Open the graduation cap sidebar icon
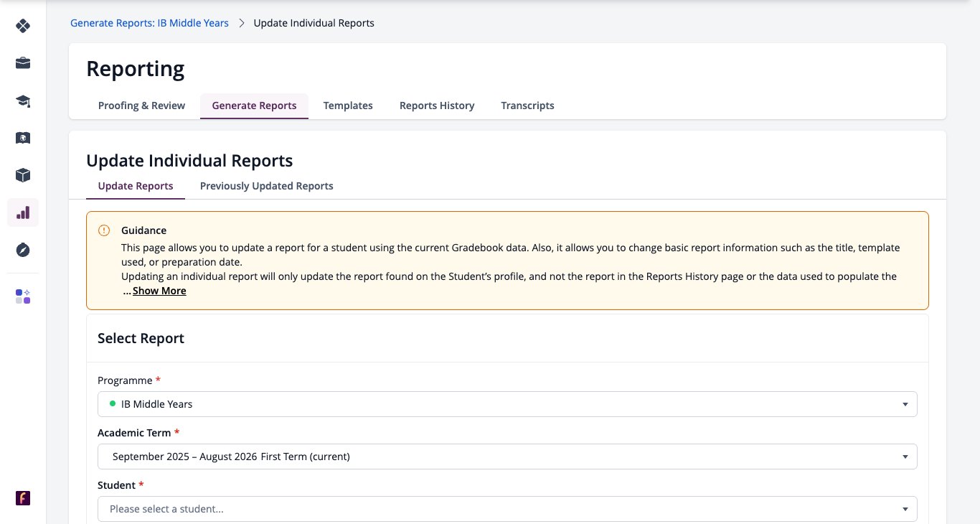This screenshot has width=980, height=524. click(23, 100)
